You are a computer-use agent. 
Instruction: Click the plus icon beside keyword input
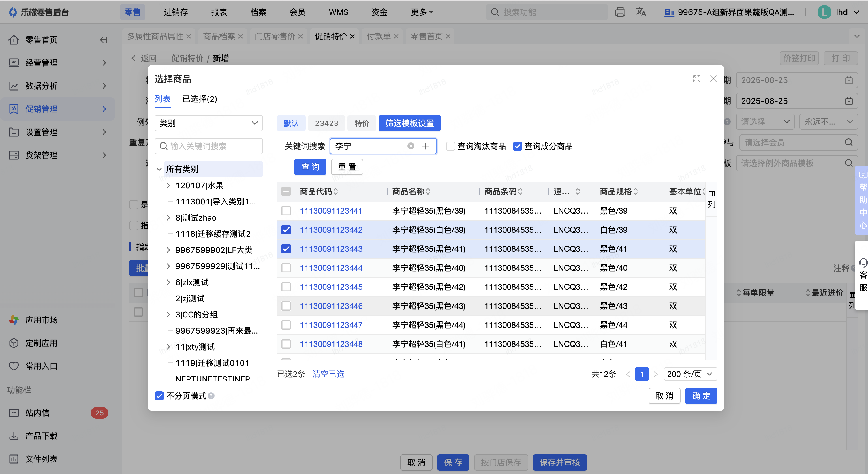coord(425,146)
